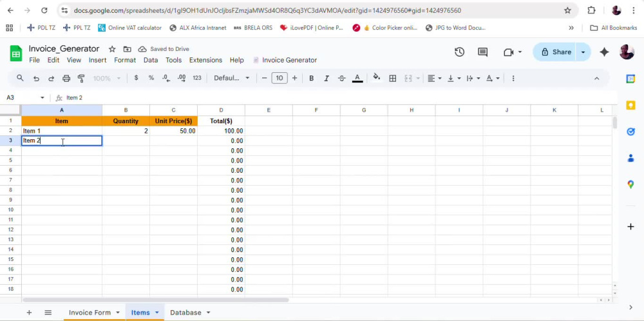
Task: Open Contacts side panel icon
Action: tap(630, 158)
